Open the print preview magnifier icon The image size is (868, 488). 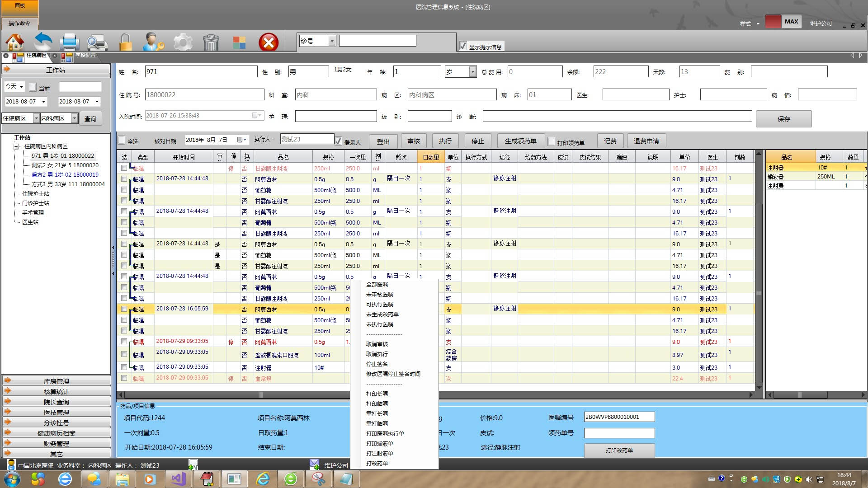pos(97,42)
